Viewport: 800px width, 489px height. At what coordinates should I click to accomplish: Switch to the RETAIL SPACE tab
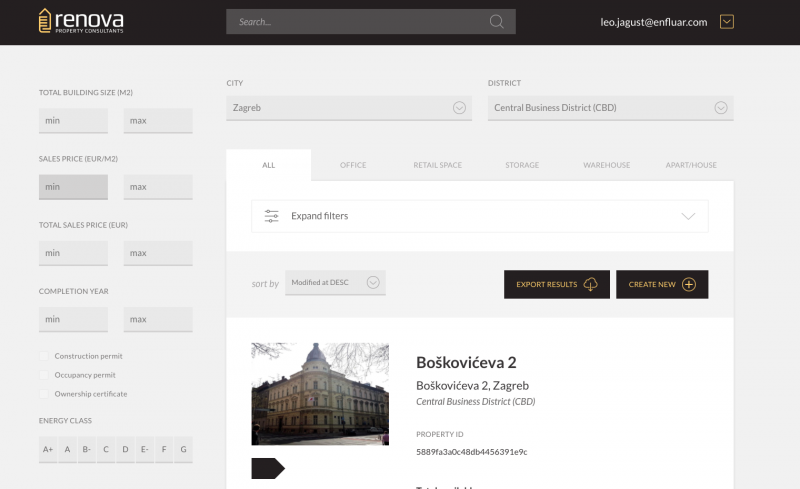tap(438, 165)
